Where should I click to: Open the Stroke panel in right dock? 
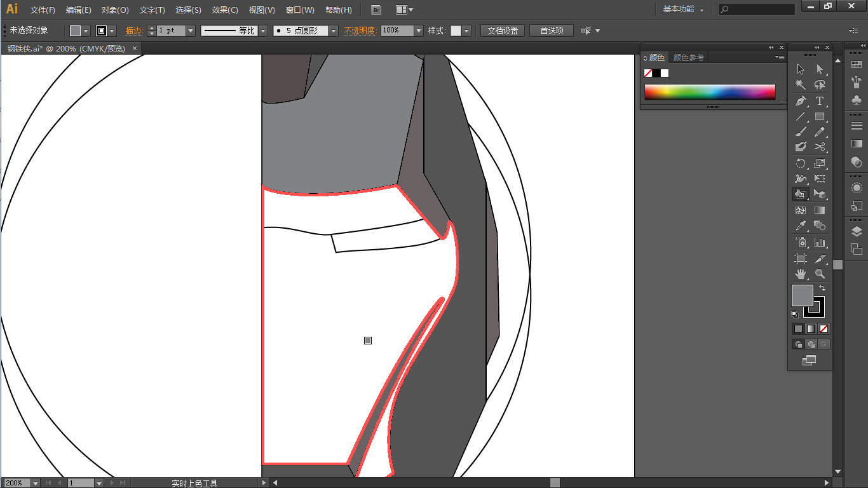[857, 126]
